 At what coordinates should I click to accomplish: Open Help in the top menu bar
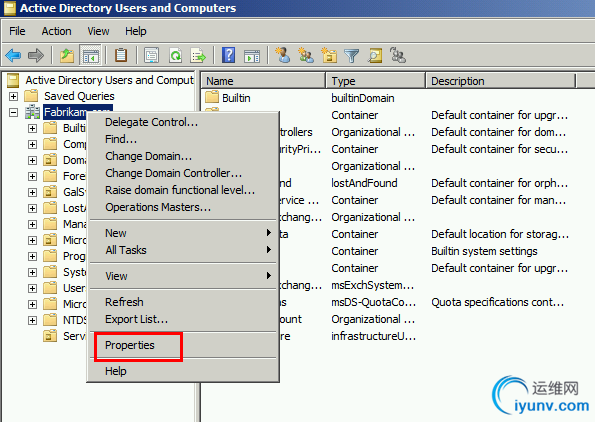135,31
